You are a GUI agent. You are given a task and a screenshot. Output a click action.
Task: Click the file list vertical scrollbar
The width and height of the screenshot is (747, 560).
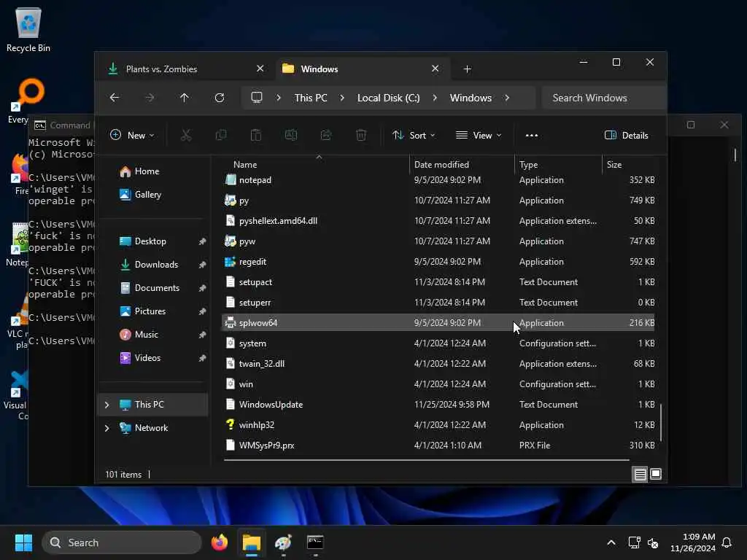pyautogui.click(x=661, y=423)
